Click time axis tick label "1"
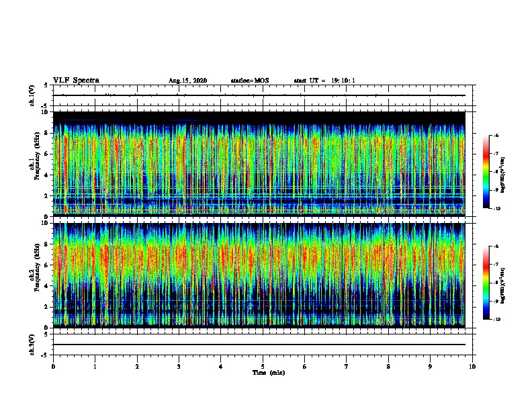The width and height of the screenshot is (532, 411). pyautogui.click(x=95, y=367)
